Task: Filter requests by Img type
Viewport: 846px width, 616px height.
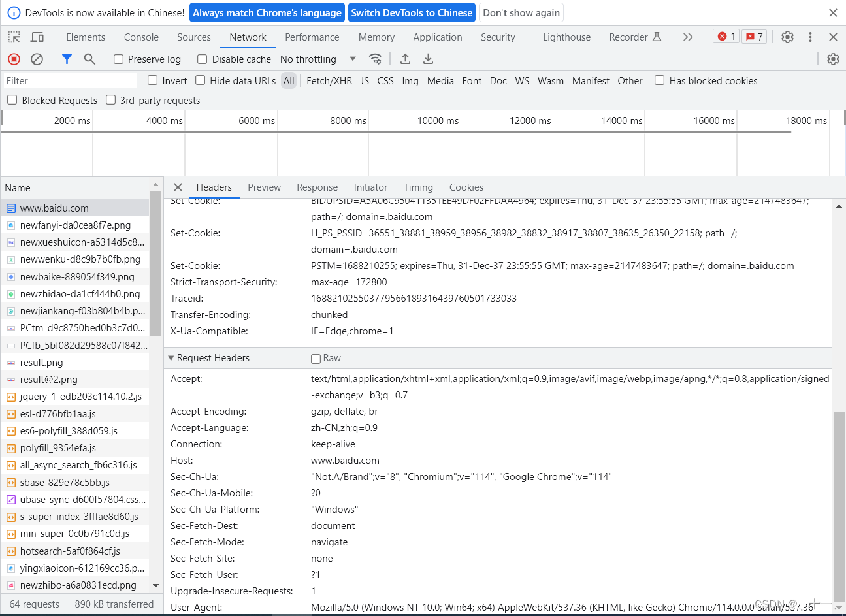Action: tap(410, 81)
